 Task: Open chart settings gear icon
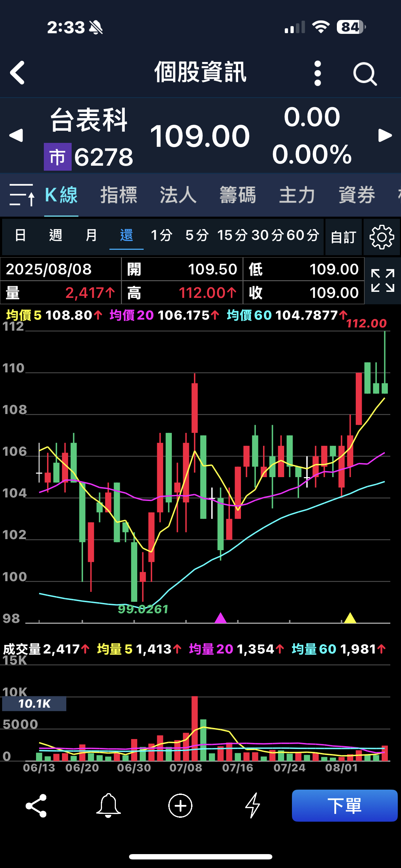pyautogui.click(x=382, y=237)
